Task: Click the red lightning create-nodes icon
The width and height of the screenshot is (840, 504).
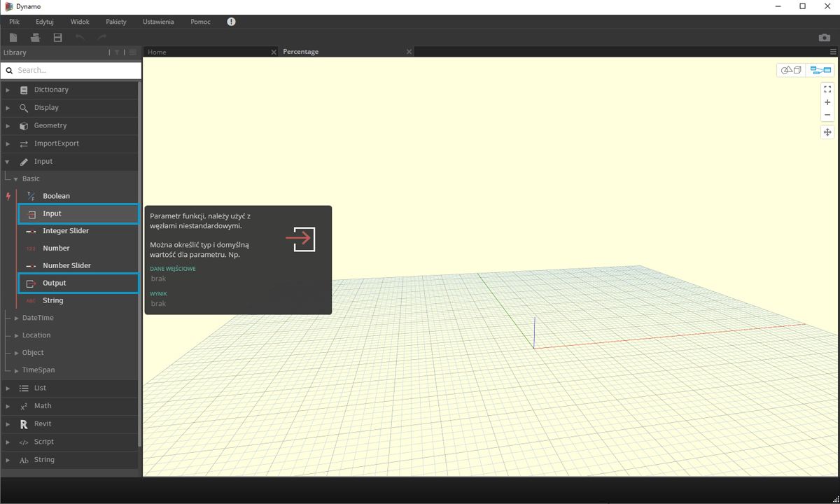Action: (8, 196)
